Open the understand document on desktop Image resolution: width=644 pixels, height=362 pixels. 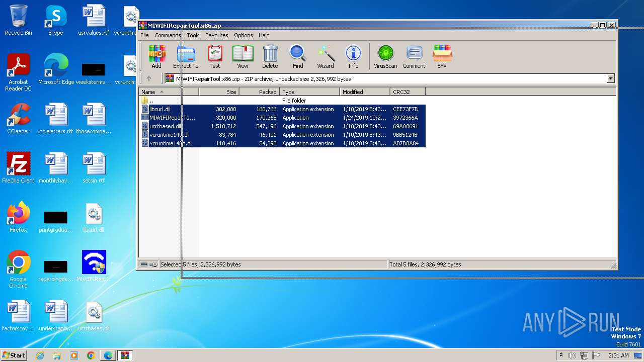coord(56,316)
